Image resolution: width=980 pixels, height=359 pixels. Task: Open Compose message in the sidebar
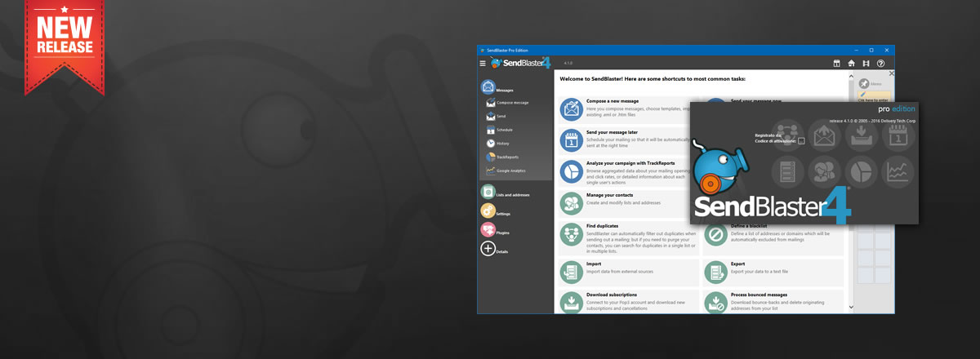pos(506,103)
